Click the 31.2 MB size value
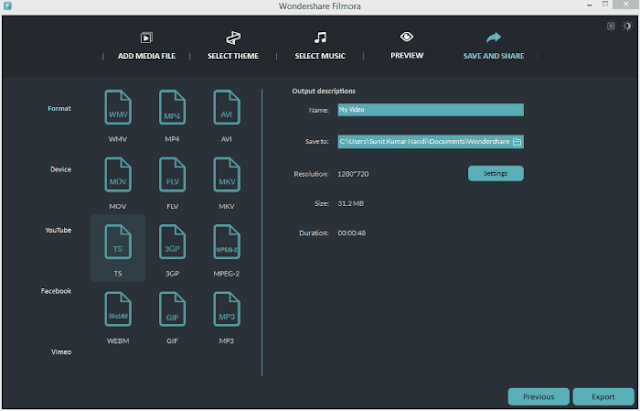 (x=351, y=203)
